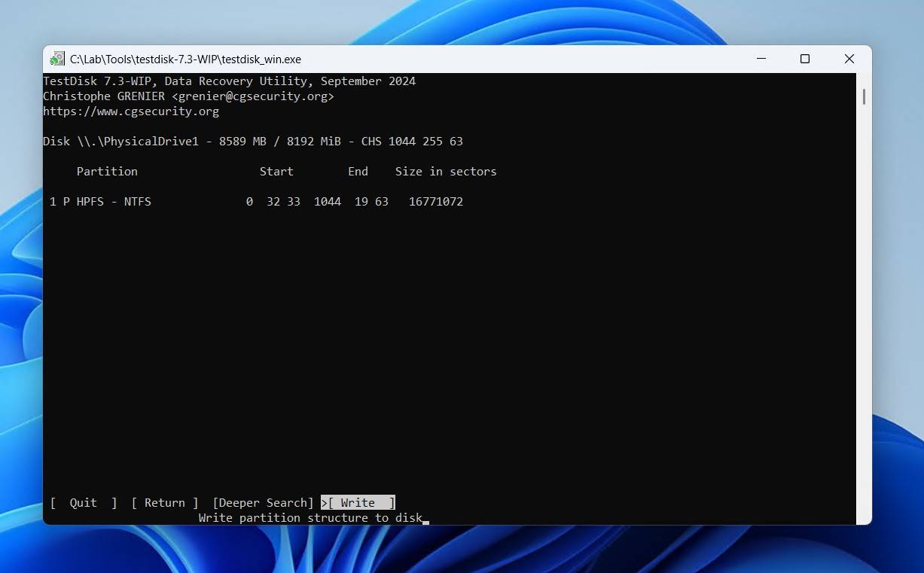Minimize the TestDisk console window

pyautogui.click(x=761, y=59)
